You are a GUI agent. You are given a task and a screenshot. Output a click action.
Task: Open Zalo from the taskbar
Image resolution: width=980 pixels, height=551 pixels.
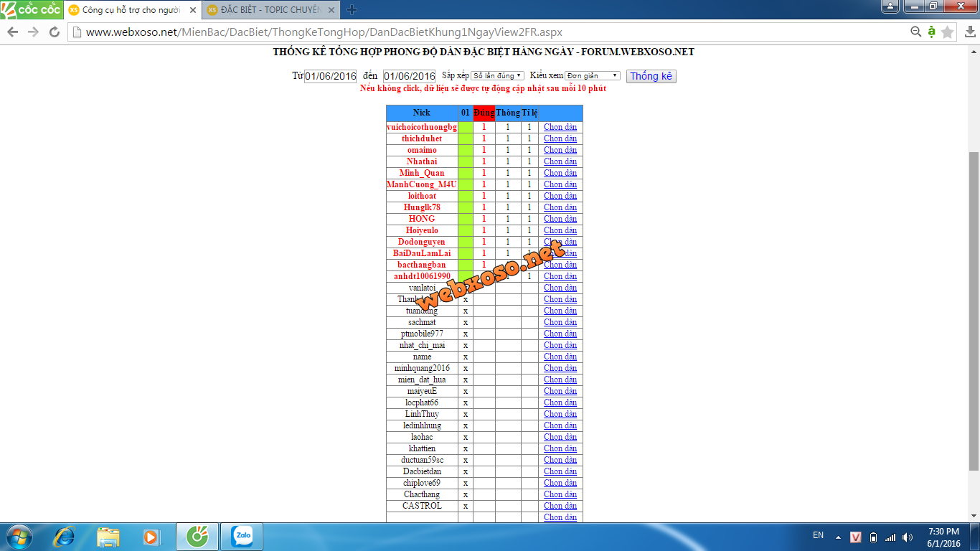tap(242, 537)
